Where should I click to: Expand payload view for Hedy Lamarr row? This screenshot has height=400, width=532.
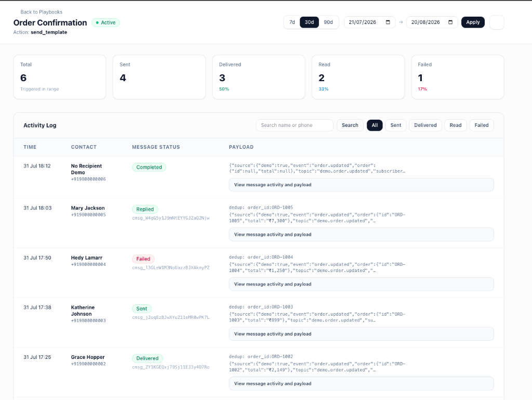tap(362, 284)
